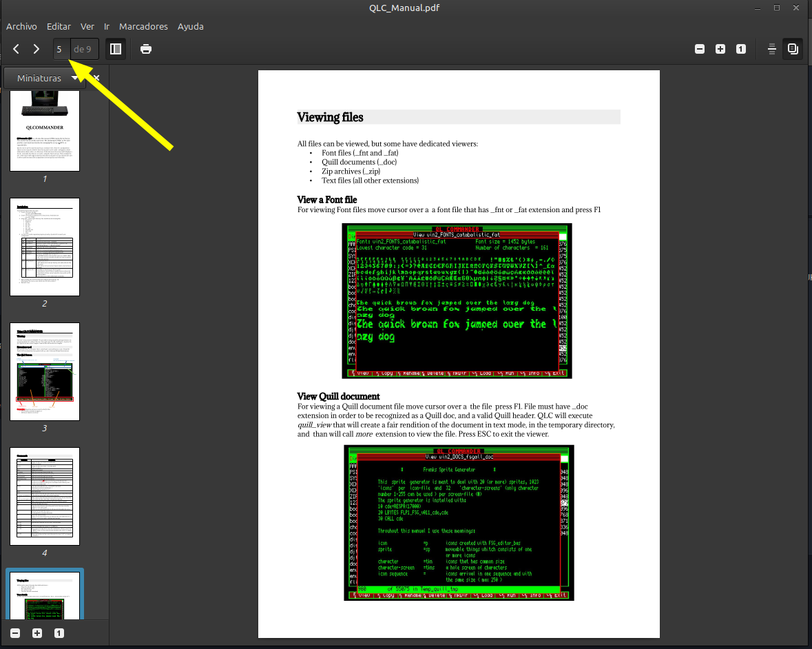Click the Text files bullet text
This screenshot has height=649, width=812.
click(x=371, y=181)
